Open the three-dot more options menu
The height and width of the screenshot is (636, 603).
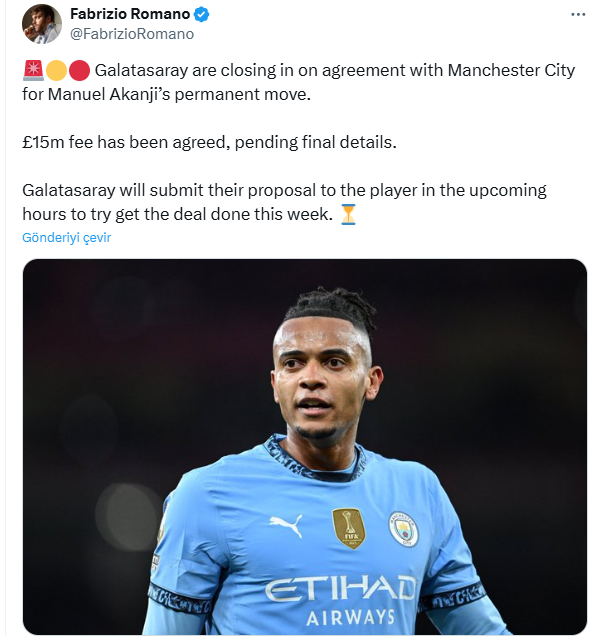(x=578, y=14)
